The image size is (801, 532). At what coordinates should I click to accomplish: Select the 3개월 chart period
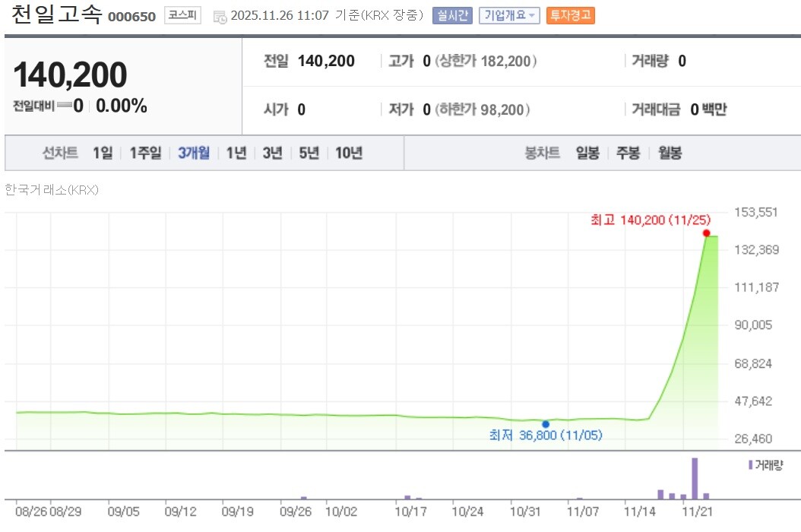coord(194,153)
